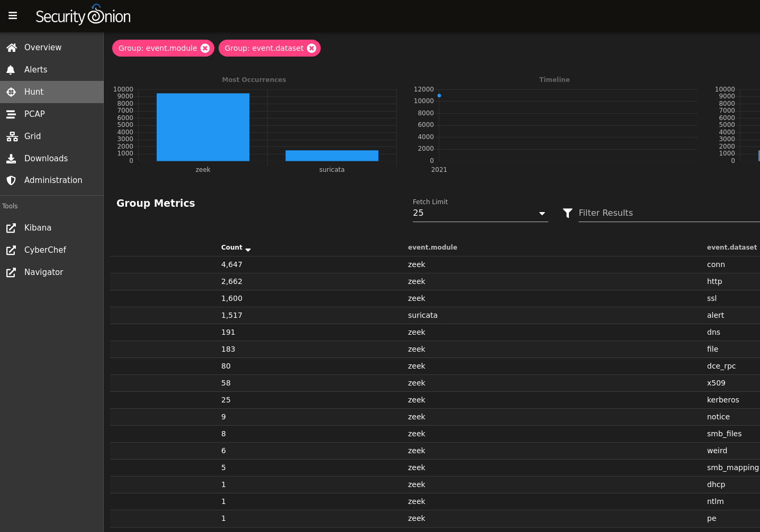The height and width of the screenshot is (532, 760).
Task: Open the Overview page
Action: 52,48
